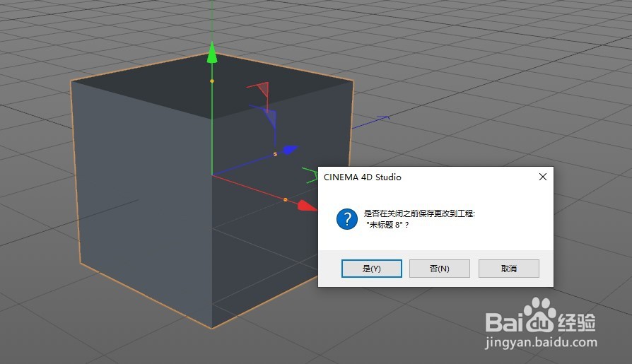Viewport: 632px width, 364px height.
Task: Click the dialog's question mark icon
Action: [347, 219]
